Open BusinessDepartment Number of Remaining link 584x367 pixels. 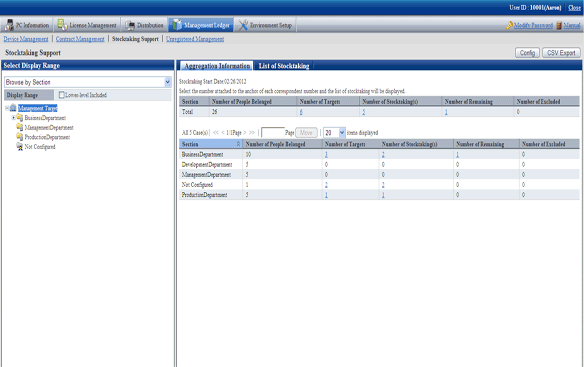457,154
